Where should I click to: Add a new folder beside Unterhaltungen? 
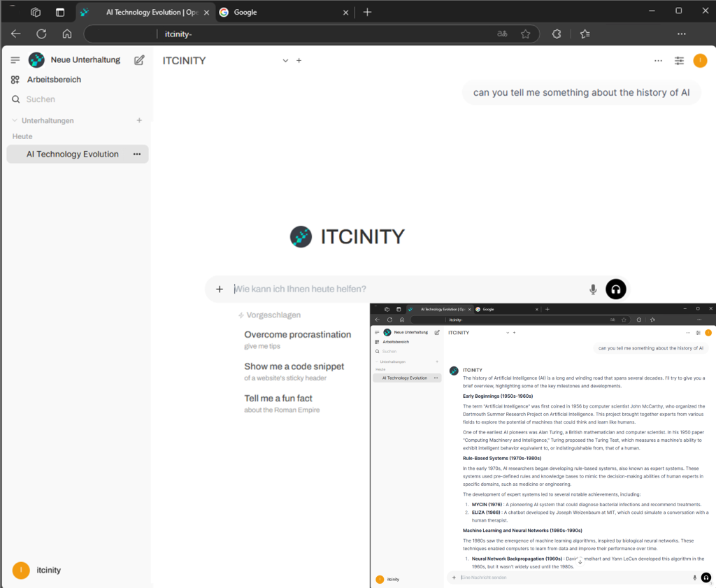pos(139,121)
